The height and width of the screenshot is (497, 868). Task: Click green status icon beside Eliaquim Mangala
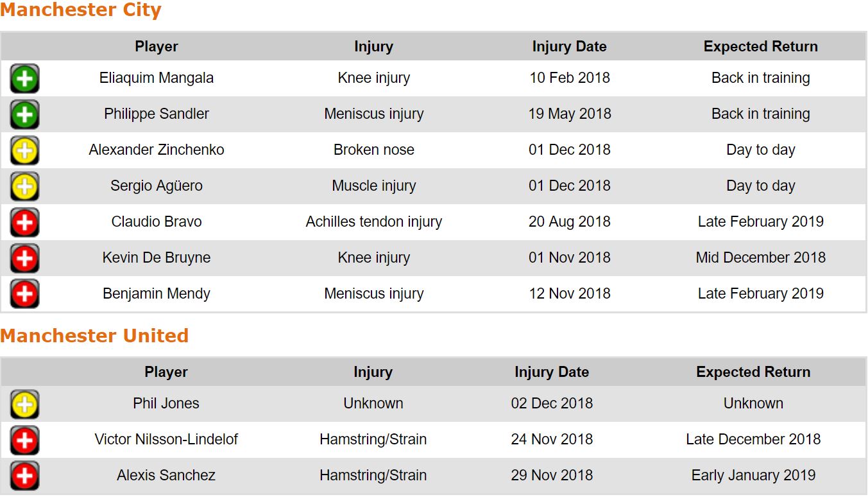click(x=24, y=79)
